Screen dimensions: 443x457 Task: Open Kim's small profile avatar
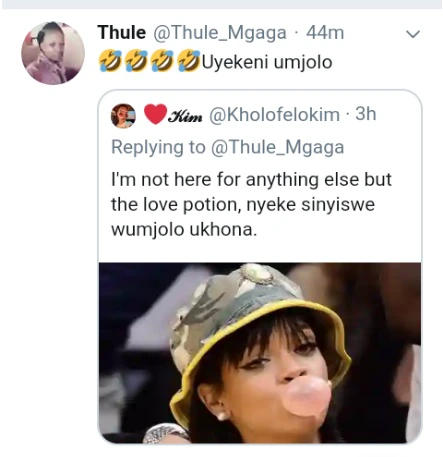pyautogui.click(x=123, y=116)
